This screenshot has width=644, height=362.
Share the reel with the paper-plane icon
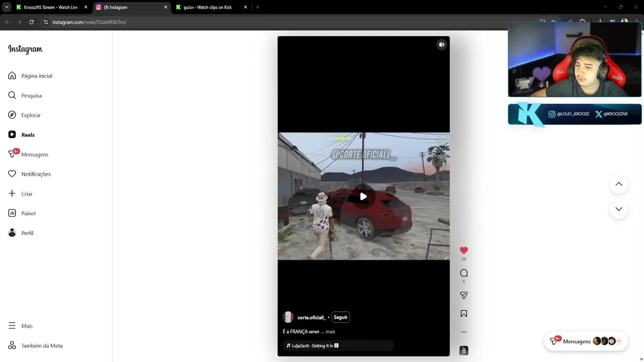click(464, 296)
